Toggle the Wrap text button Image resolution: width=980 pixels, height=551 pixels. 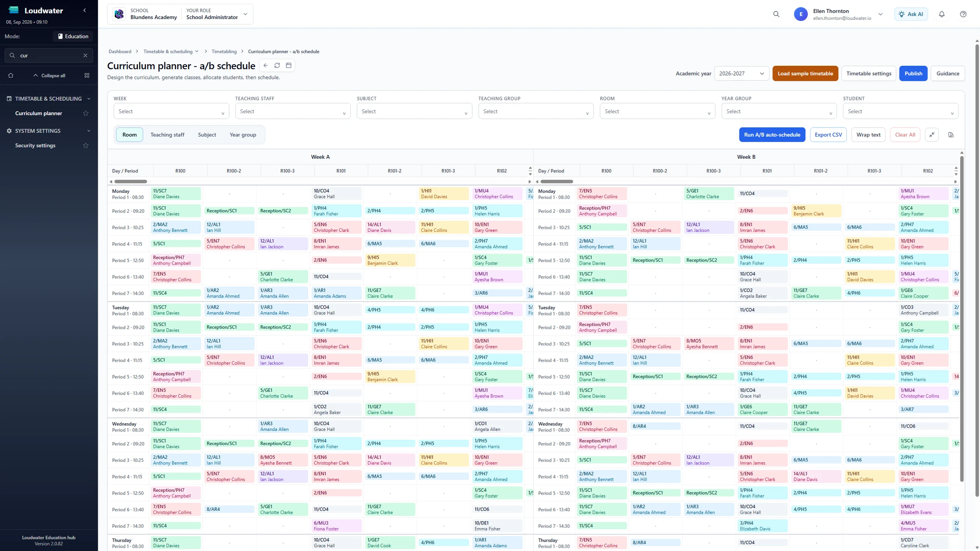point(868,135)
